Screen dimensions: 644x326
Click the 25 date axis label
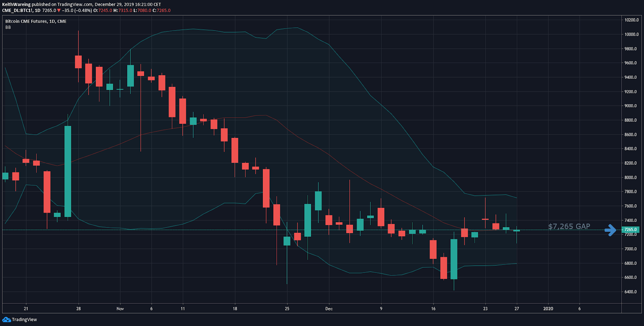coord(287,309)
